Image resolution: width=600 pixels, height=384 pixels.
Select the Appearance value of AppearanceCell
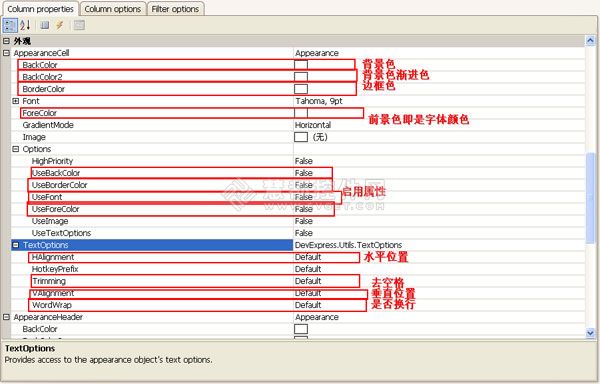pyautogui.click(x=317, y=53)
